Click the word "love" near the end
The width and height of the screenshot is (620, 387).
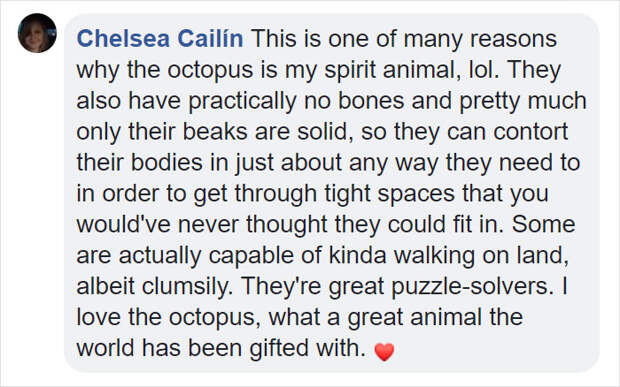click(98, 317)
